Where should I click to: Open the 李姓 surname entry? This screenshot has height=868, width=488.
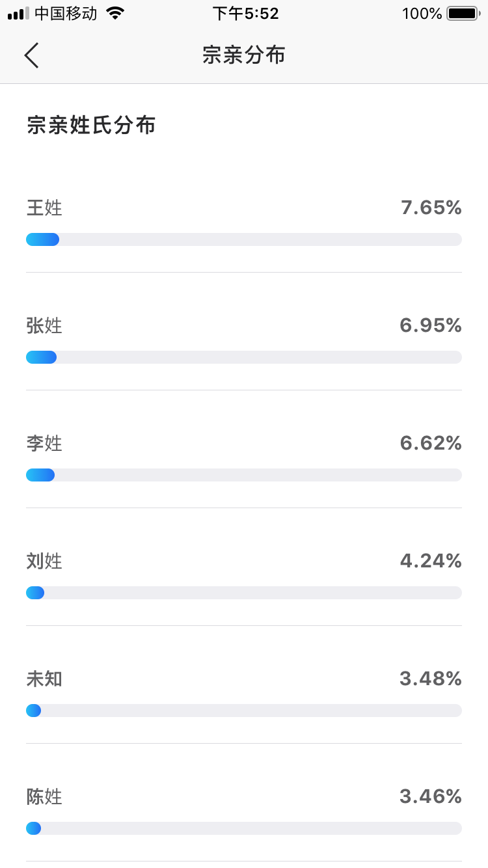[44, 444]
